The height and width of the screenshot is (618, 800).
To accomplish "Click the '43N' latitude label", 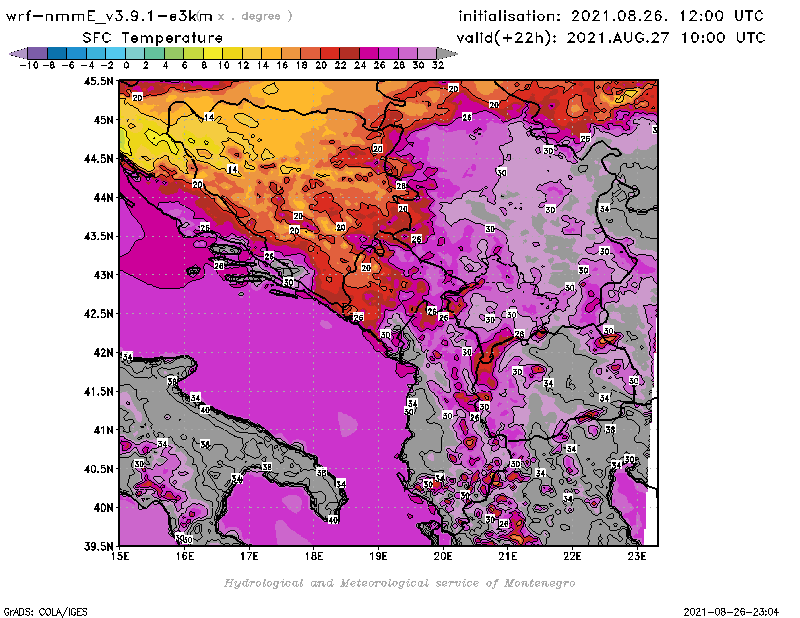I will [103, 275].
